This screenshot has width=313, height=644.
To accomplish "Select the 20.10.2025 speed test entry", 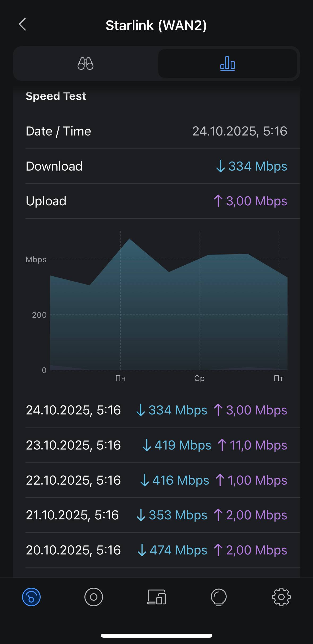I will (x=156, y=550).
